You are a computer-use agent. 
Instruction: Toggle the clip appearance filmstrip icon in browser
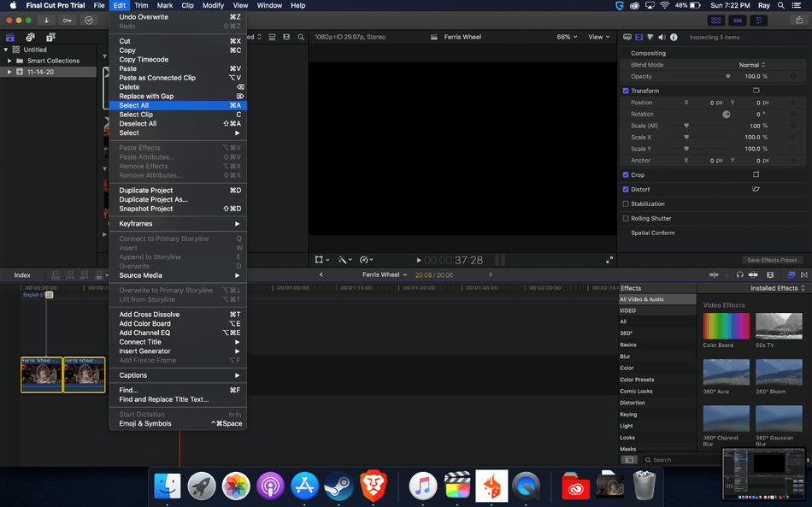[285, 38]
